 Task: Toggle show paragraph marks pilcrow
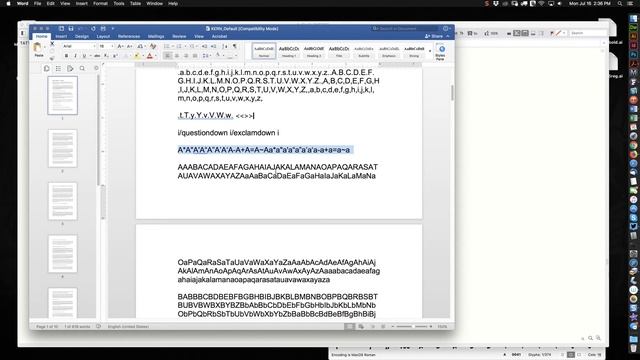(235, 47)
